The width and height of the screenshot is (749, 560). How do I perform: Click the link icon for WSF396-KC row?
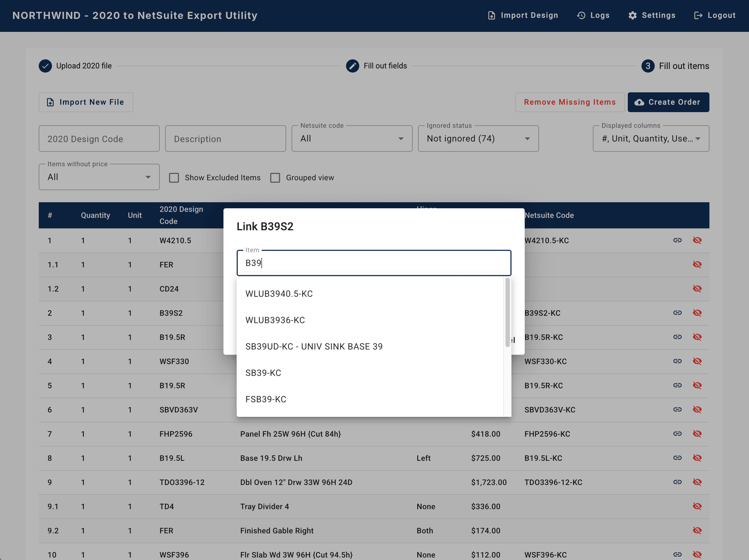677,554
